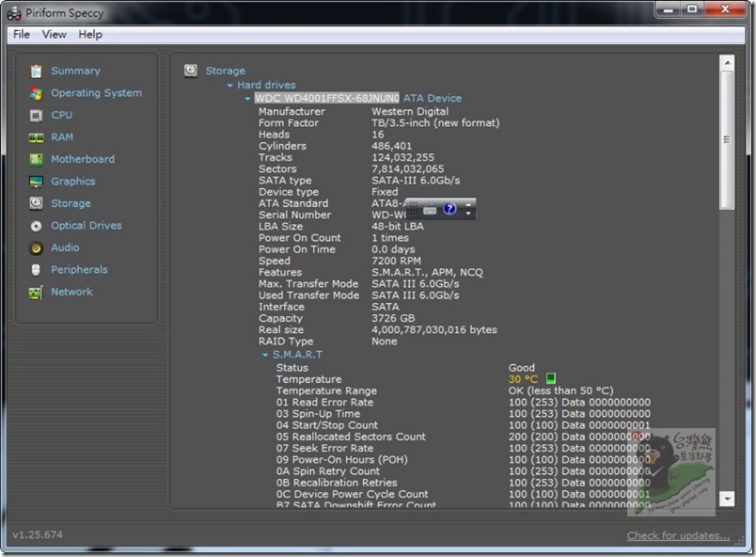Screen dimensions: 756x557
Task: Click the 48-bit LBA value
Action: pos(398,226)
